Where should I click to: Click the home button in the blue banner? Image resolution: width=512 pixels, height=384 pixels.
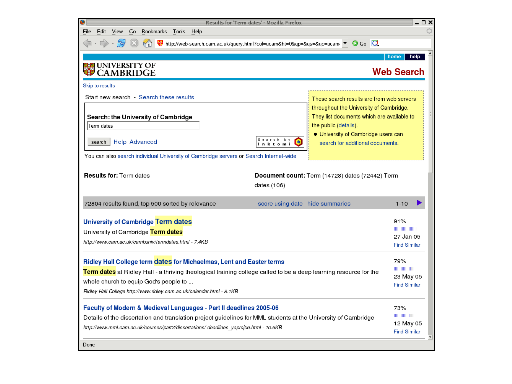(x=394, y=57)
